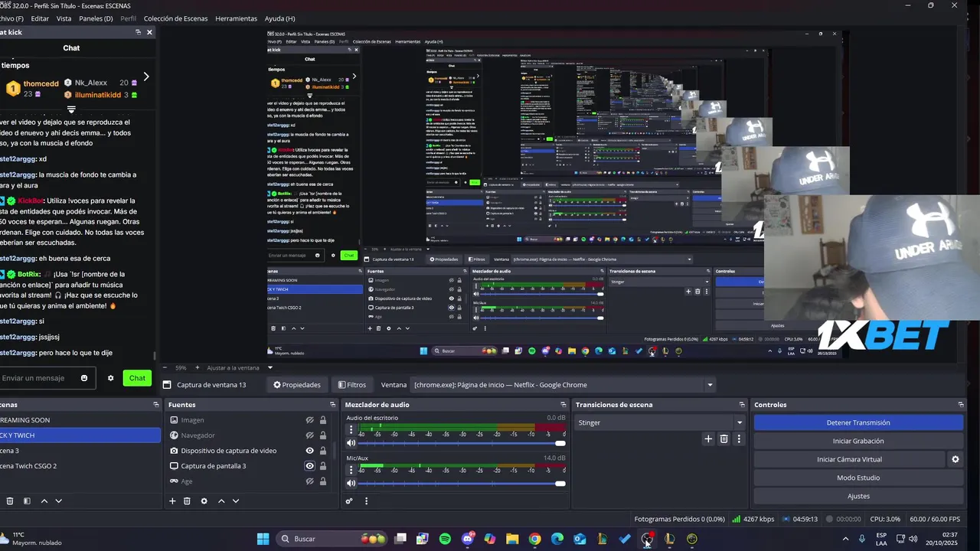
Task: Float the Mezclador de audio dock panel
Action: pyautogui.click(x=565, y=405)
